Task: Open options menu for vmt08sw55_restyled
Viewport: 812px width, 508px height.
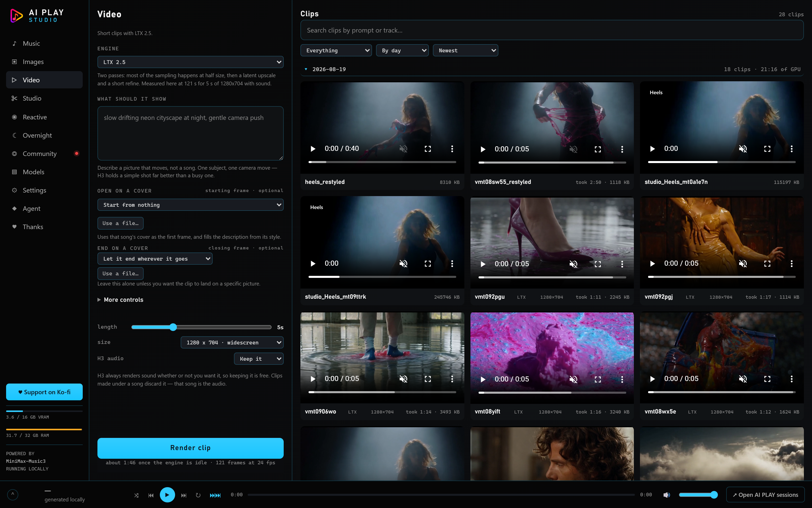Action: pyautogui.click(x=622, y=149)
